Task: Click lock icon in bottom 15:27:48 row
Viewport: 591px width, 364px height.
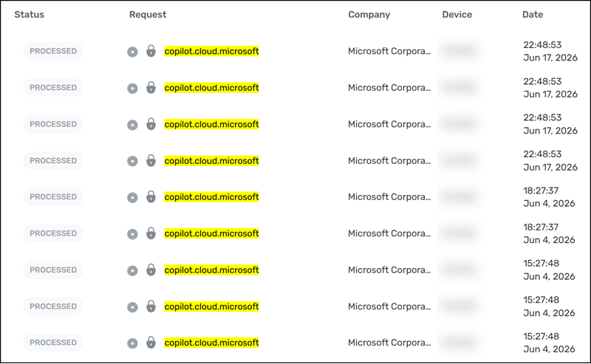Action: [151, 343]
